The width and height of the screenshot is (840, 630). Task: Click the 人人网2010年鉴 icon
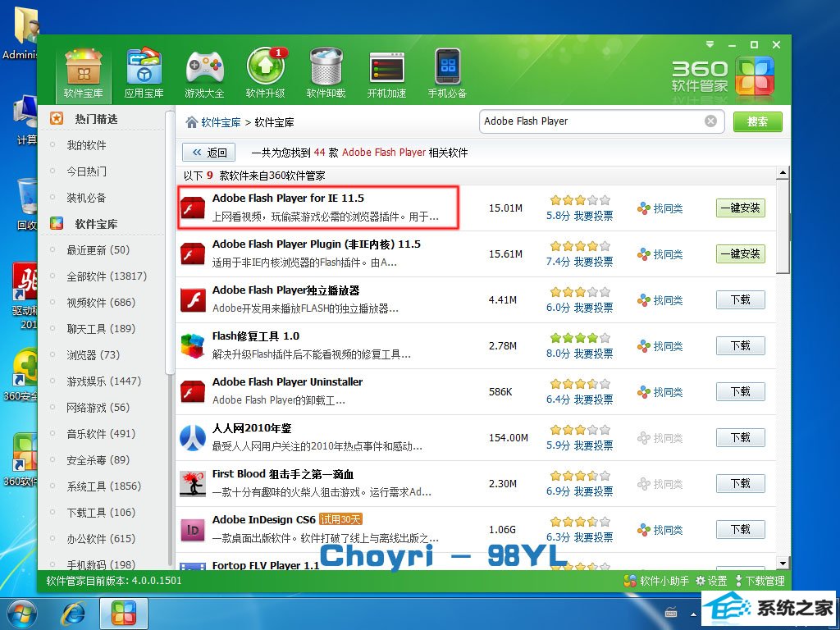tap(192, 438)
